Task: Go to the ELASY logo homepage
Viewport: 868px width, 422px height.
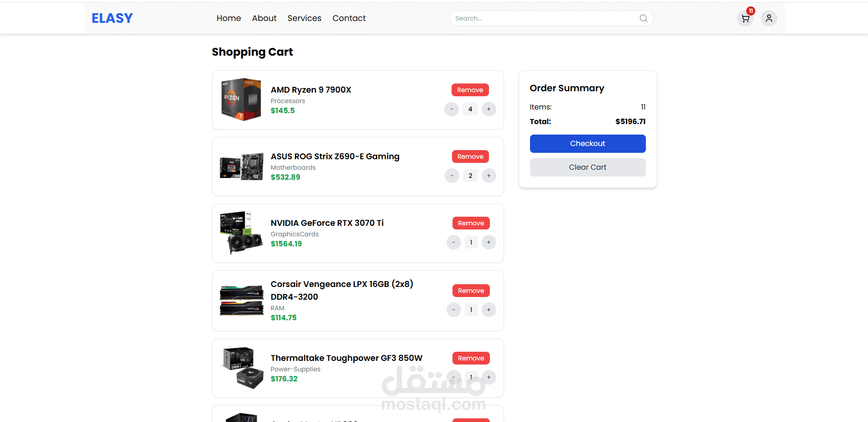Action: (x=112, y=18)
